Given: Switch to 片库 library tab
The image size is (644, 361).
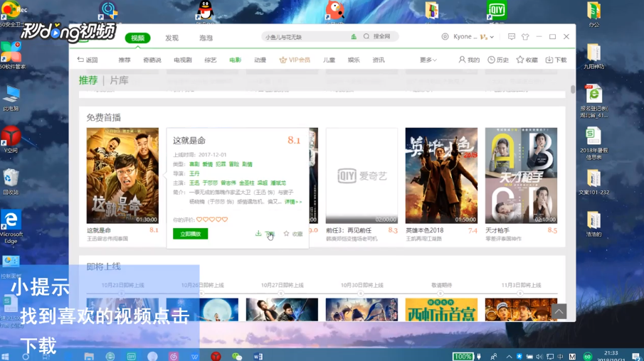Looking at the screenshot, I should (119, 80).
